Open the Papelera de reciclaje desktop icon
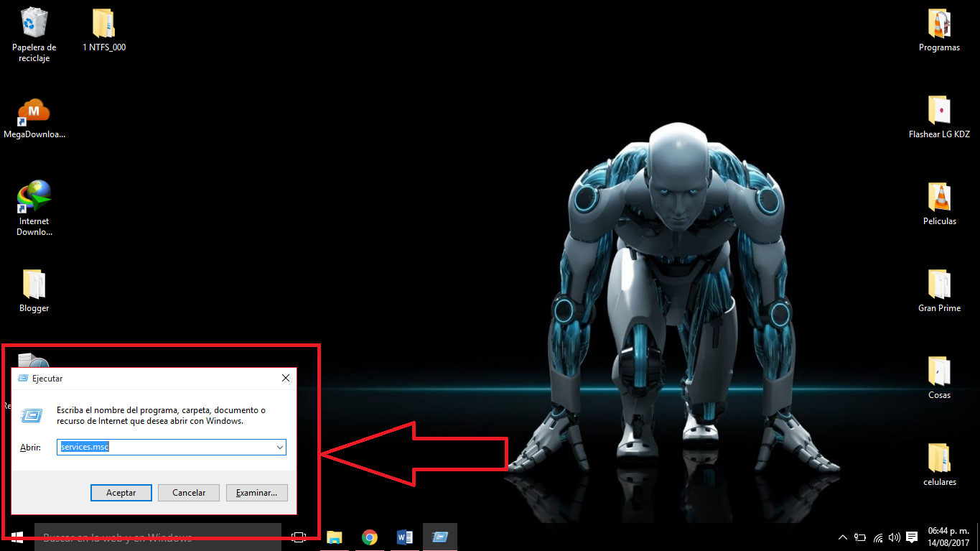 click(34, 34)
